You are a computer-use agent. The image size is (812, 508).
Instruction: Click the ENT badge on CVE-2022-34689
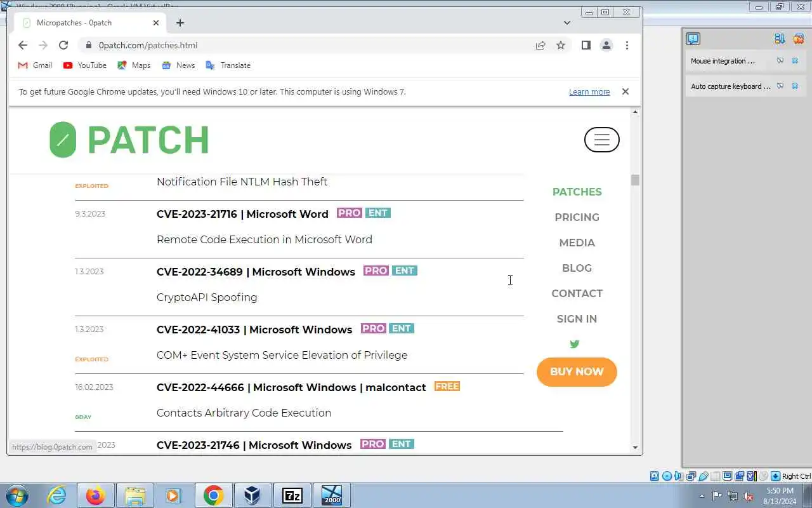[x=405, y=271]
